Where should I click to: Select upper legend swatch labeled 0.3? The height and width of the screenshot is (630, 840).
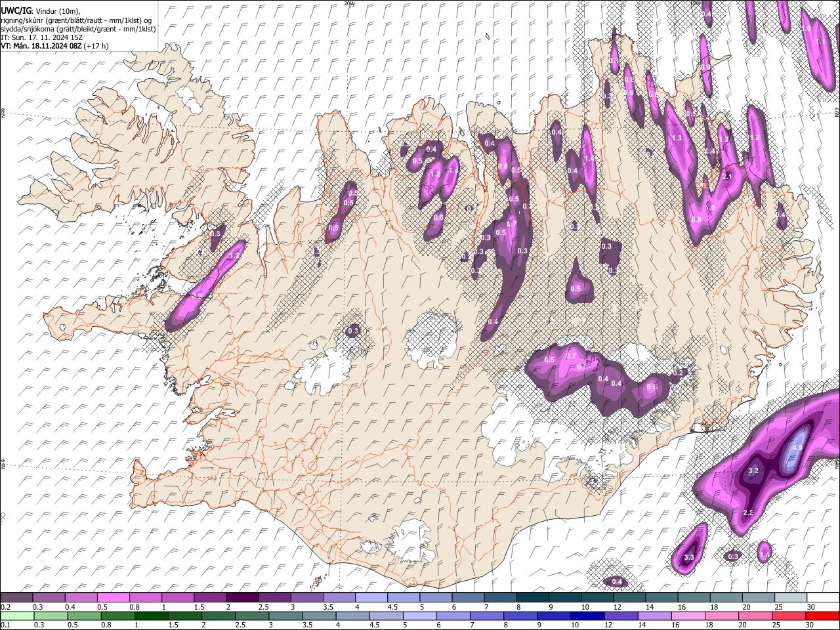pos(49,597)
